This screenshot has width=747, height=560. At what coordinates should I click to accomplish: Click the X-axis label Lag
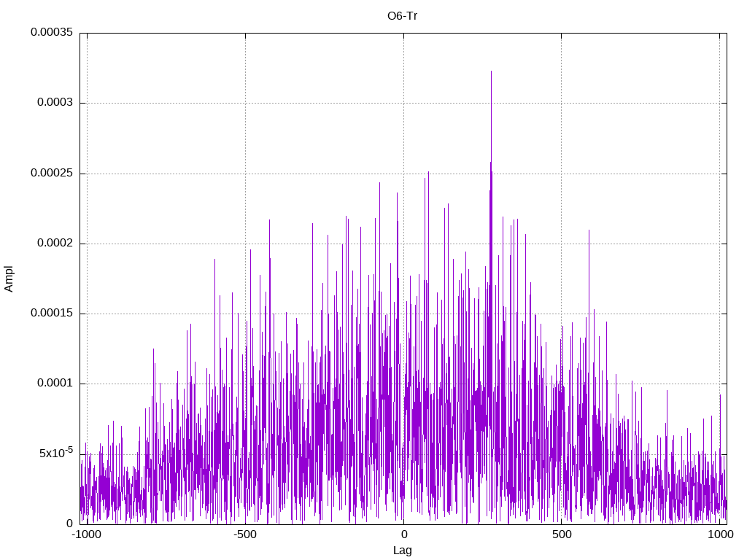[402, 551]
